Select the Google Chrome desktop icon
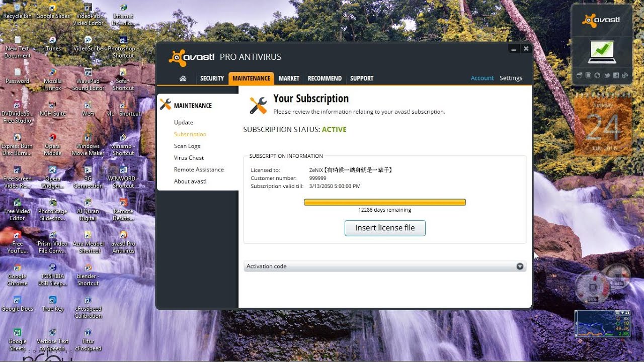 [17, 275]
